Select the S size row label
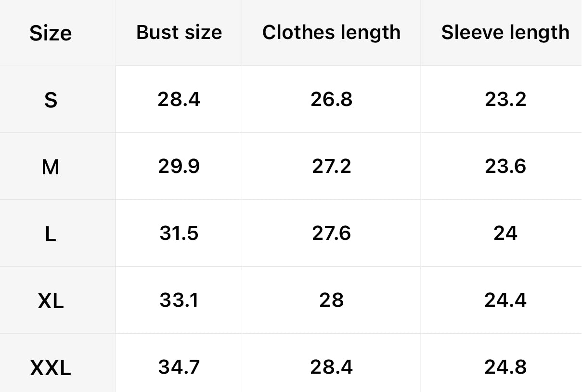 (51, 100)
